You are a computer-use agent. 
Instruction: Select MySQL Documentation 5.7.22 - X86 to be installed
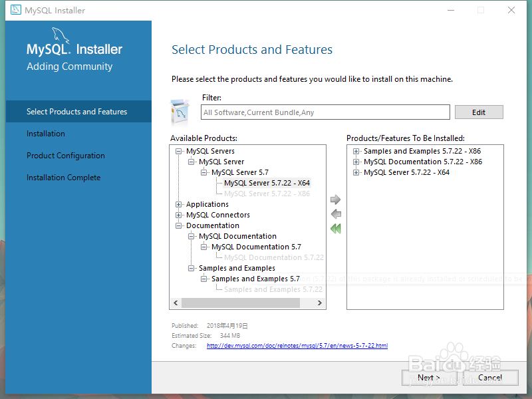pyautogui.click(x=423, y=162)
